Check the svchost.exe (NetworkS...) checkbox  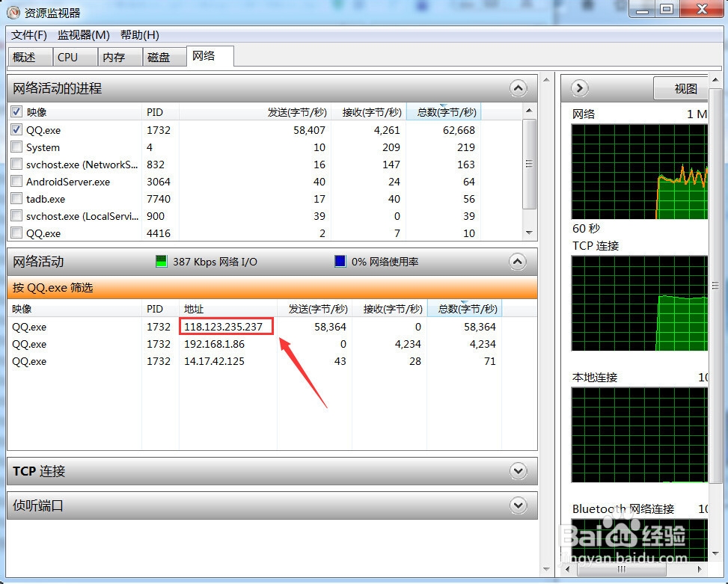[x=16, y=165]
